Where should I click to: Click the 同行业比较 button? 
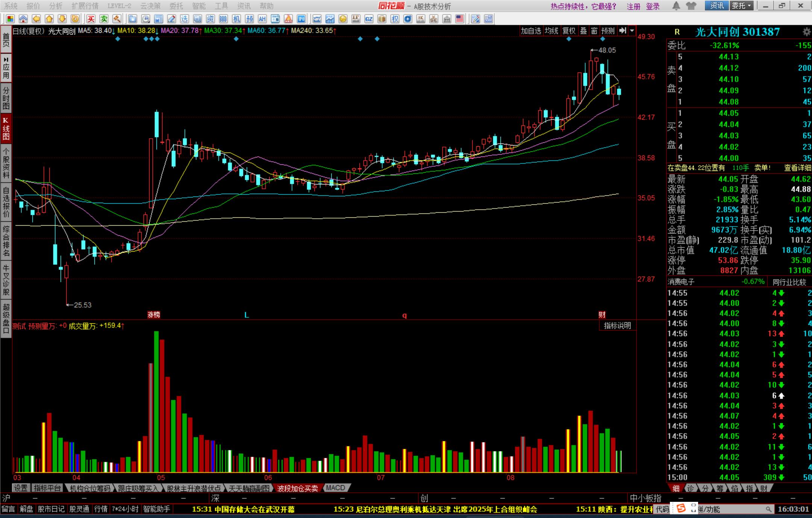coord(789,282)
